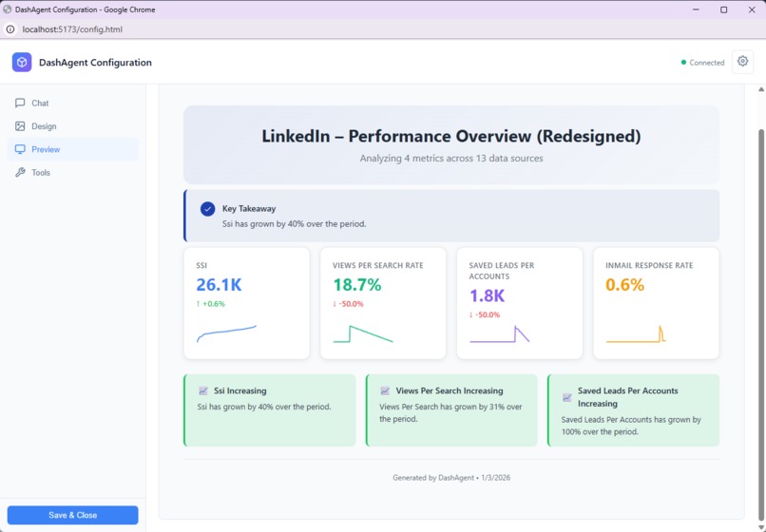Click the Preview monitor icon in sidebar
This screenshot has width=766, height=532.
(x=20, y=149)
